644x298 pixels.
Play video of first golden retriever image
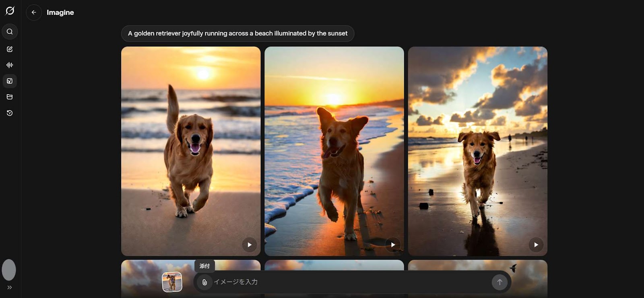click(249, 245)
